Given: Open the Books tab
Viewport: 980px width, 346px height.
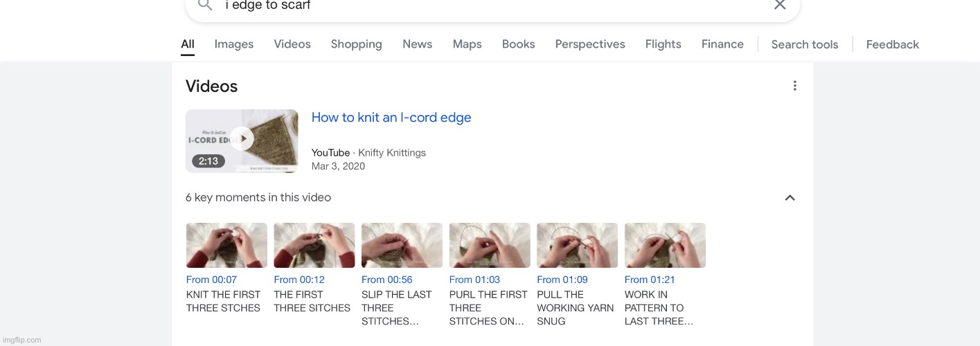Looking at the screenshot, I should (x=518, y=44).
